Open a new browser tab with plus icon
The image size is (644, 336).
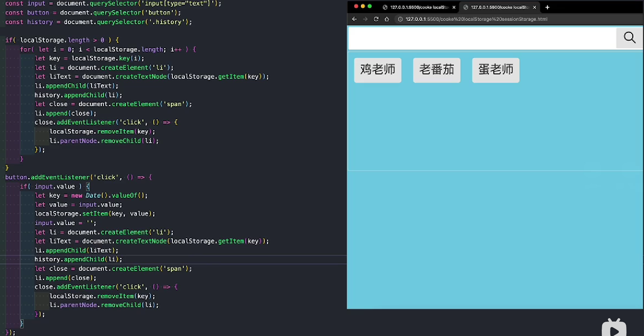point(547,7)
